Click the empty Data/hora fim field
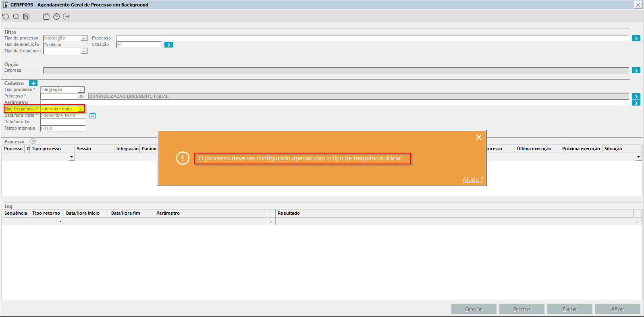The width and height of the screenshot is (644, 317). tap(63, 122)
